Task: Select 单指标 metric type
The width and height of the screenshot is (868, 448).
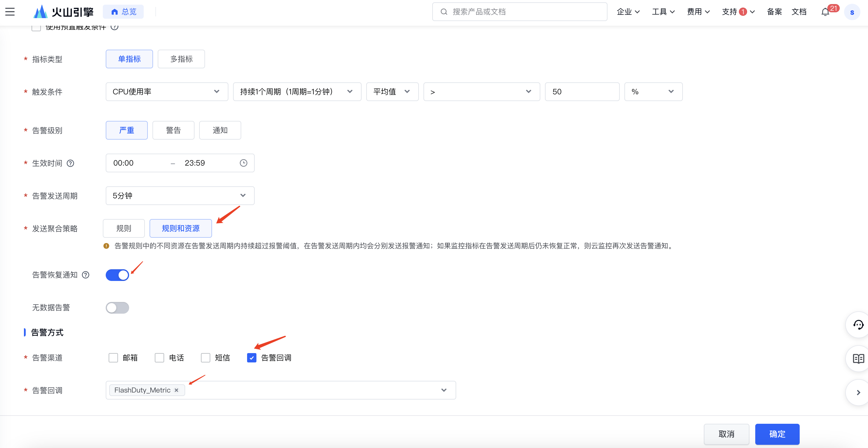Action: coord(129,59)
